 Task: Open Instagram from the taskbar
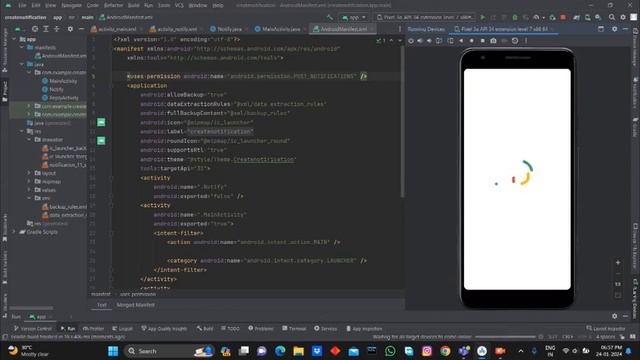pyautogui.click(x=427, y=351)
